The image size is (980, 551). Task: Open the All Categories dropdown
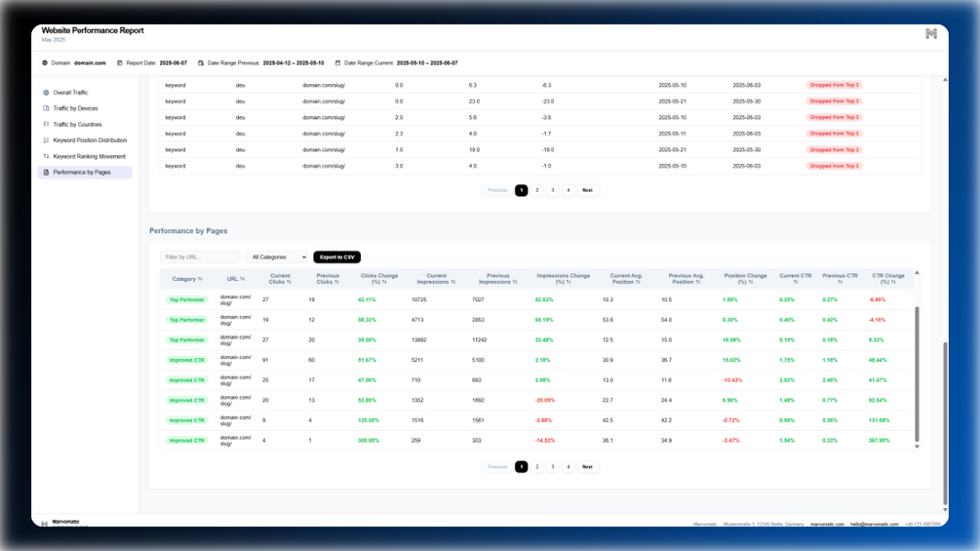point(278,257)
